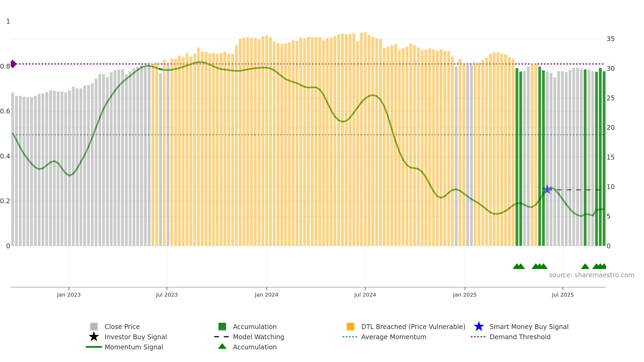
Task: Click the Smart Money Buy Signal legend label
Action: (529, 327)
